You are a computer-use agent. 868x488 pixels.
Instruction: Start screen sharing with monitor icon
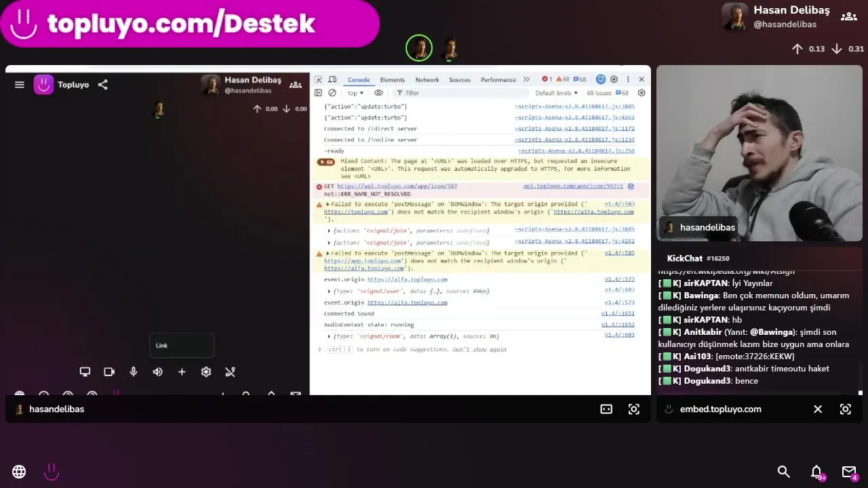point(85,371)
